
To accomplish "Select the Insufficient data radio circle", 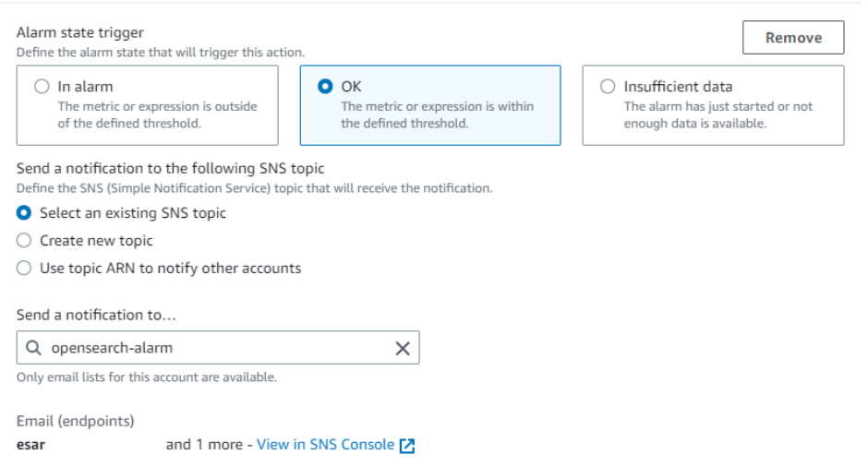I will (608, 87).
